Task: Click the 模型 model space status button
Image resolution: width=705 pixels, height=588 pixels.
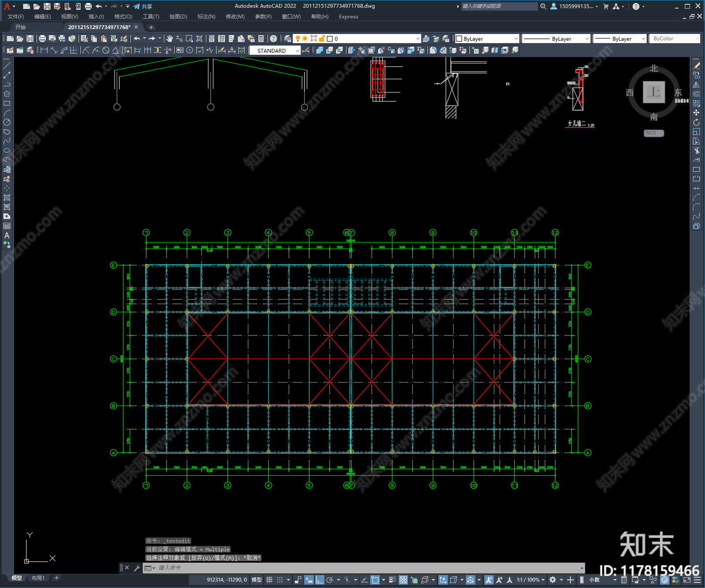Action: click(257, 580)
